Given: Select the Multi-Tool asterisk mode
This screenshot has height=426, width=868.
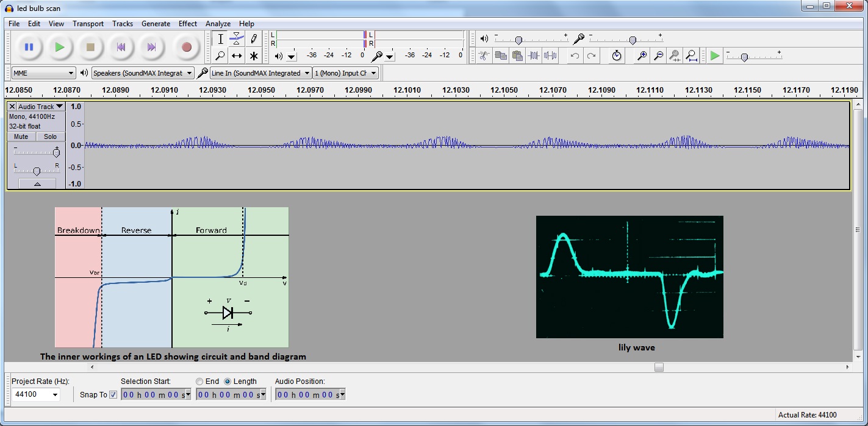Looking at the screenshot, I should (x=254, y=55).
